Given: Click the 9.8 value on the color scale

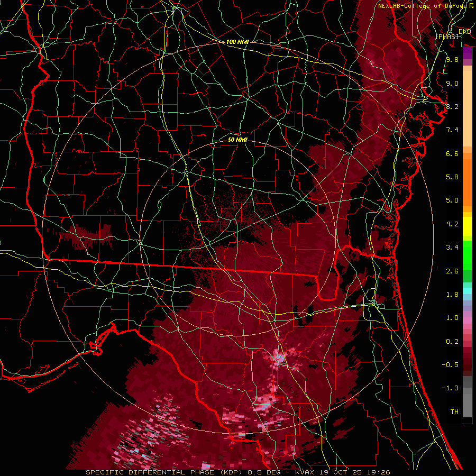Looking at the screenshot, I should coord(452,59).
